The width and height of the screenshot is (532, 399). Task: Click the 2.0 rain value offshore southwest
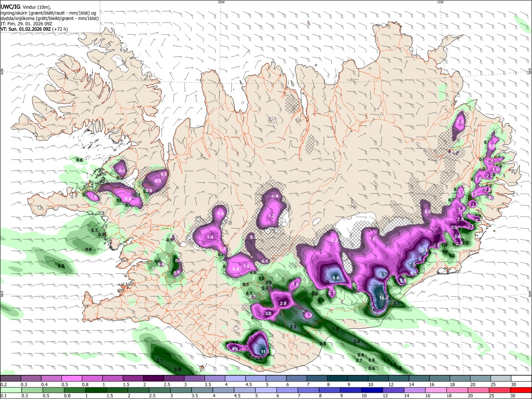[x=177, y=369]
